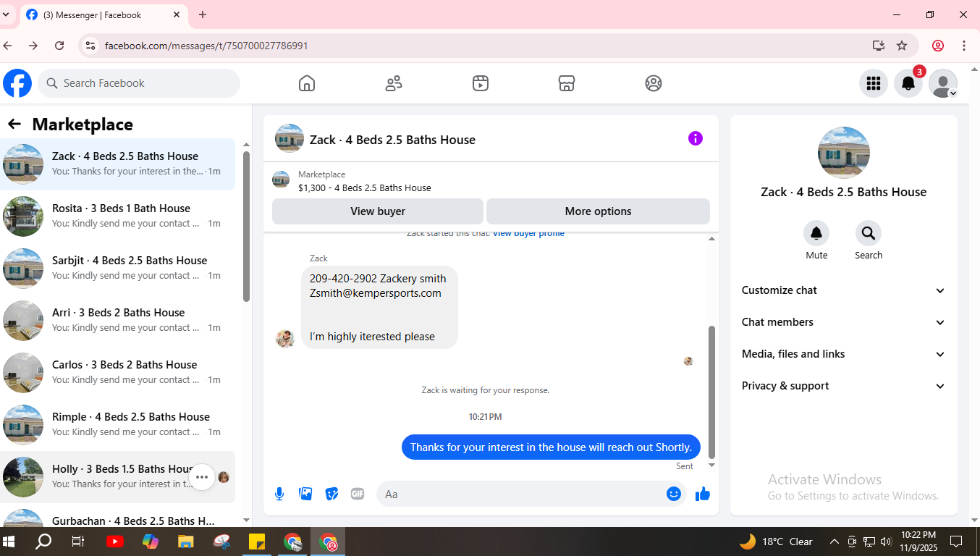Open conversation information purple icon

[x=696, y=138]
